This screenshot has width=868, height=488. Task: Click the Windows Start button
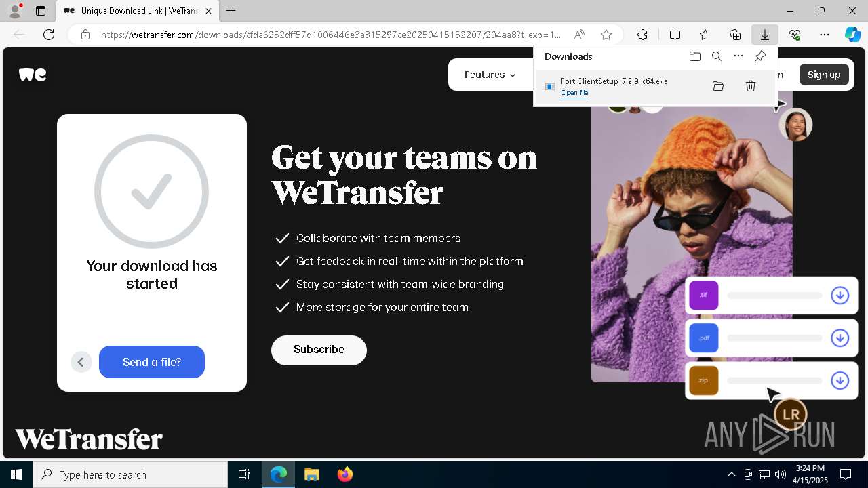(16, 474)
